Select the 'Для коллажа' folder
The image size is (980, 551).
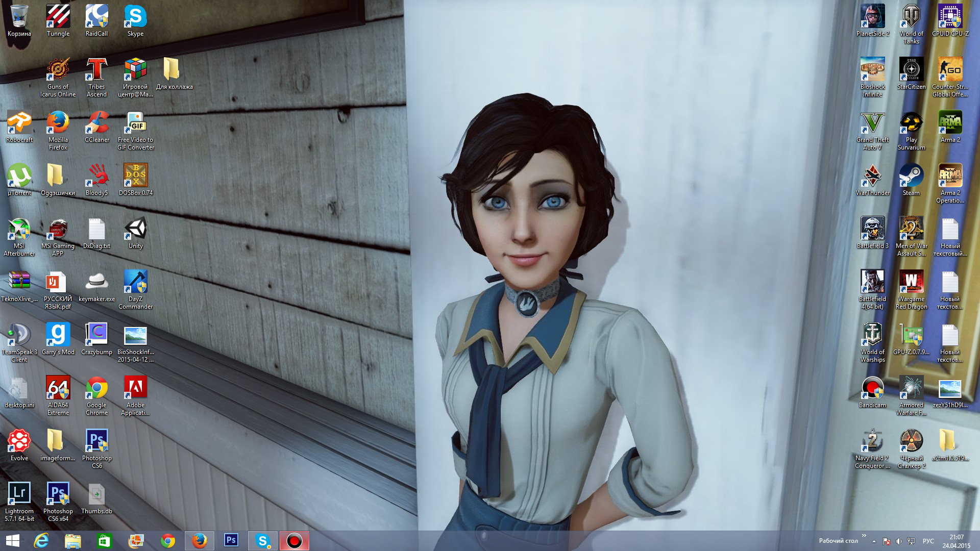[x=174, y=73]
